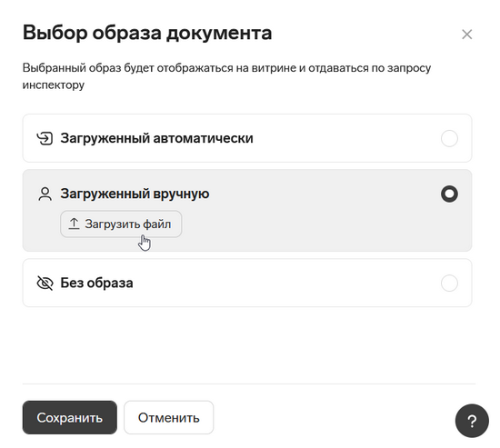Click the word инспектору in description

[54, 85]
